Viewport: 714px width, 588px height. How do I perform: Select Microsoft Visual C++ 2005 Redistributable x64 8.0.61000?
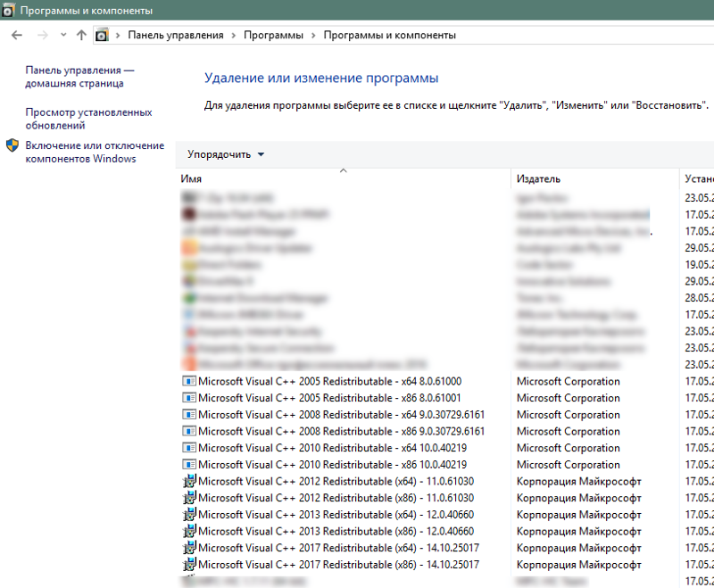329,381
